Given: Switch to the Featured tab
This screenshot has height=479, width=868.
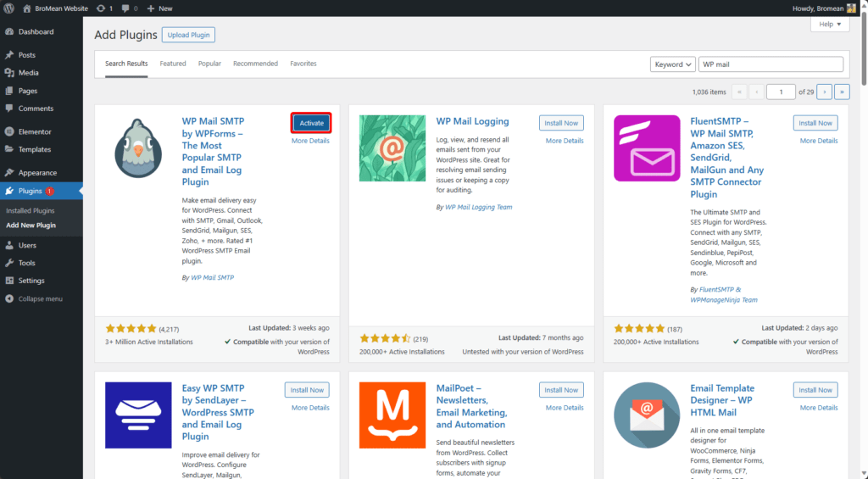Looking at the screenshot, I should (x=173, y=64).
